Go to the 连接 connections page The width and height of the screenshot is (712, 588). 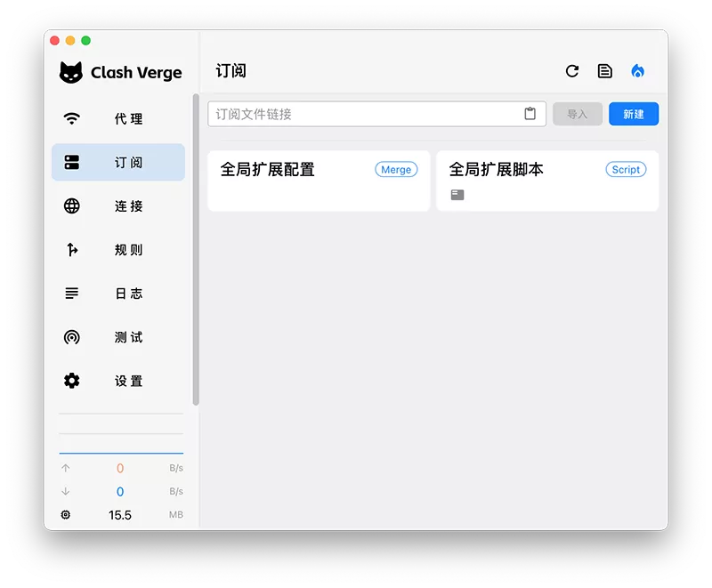click(118, 206)
